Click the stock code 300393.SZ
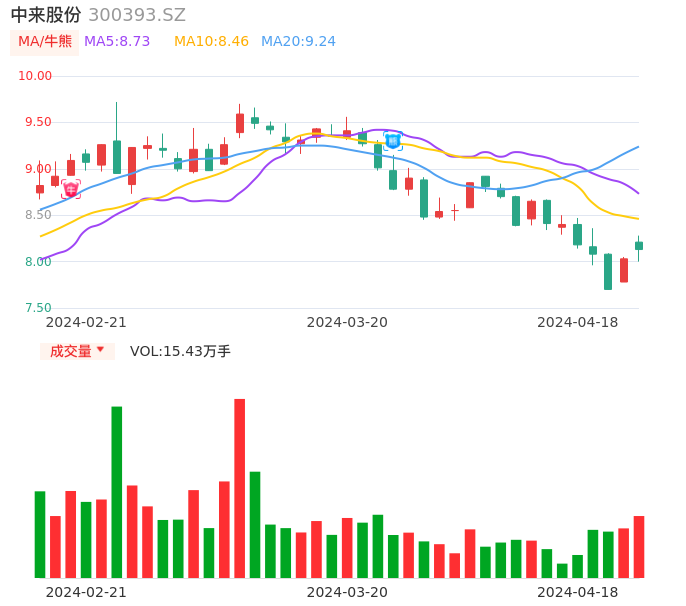The width and height of the screenshot is (686, 606). point(137,15)
